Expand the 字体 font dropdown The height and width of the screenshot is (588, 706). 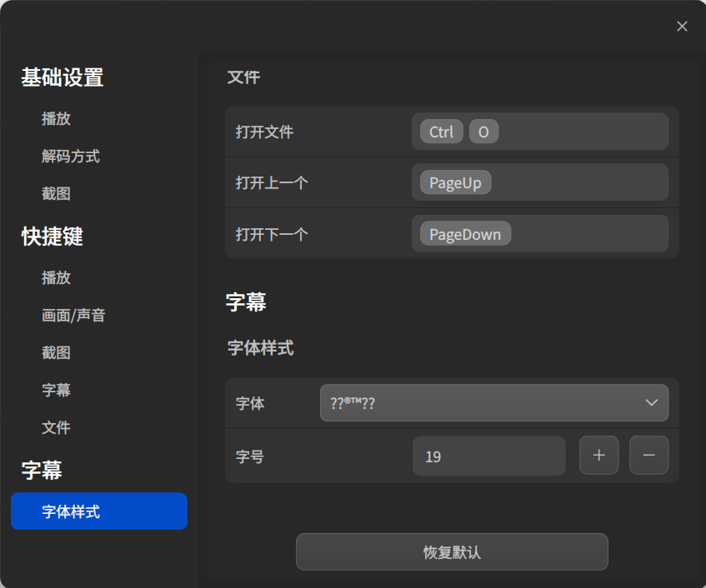pos(494,402)
